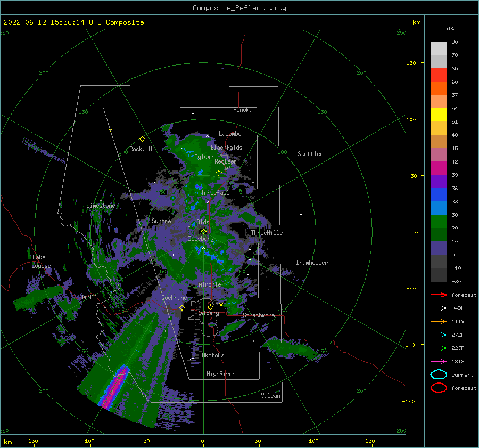Click the Sylvan label on the map
The width and height of the screenshot is (479, 448).
click(204, 157)
